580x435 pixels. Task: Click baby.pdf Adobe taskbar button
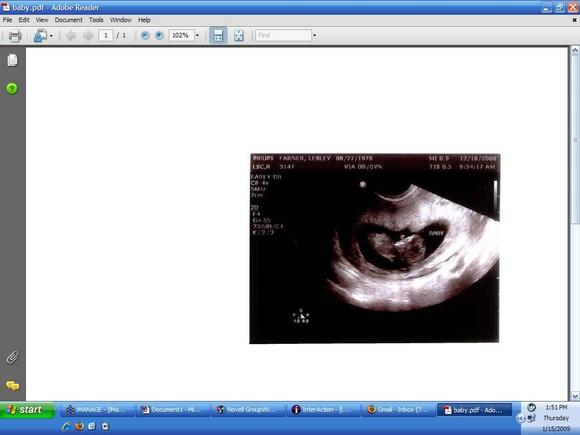point(475,410)
